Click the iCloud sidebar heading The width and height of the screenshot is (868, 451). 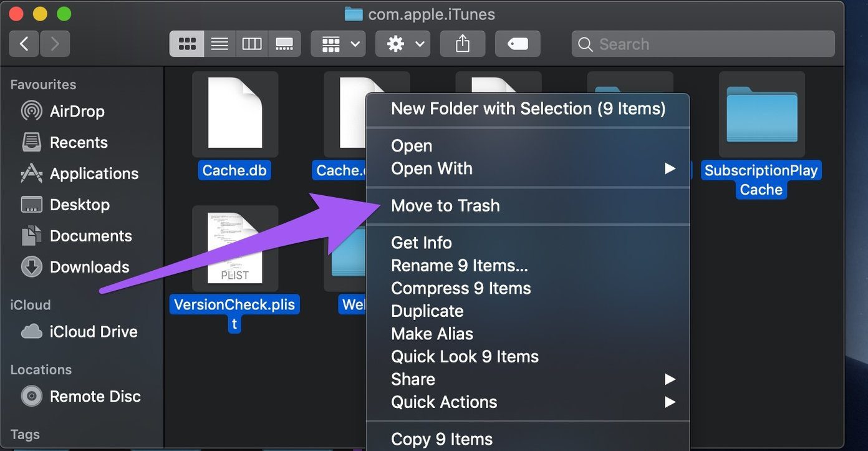[x=31, y=305]
